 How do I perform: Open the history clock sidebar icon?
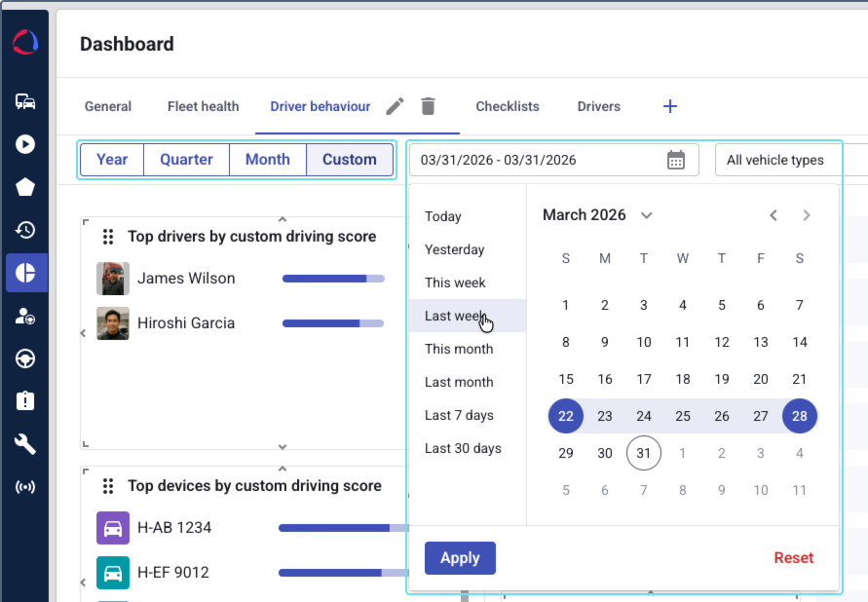25,230
